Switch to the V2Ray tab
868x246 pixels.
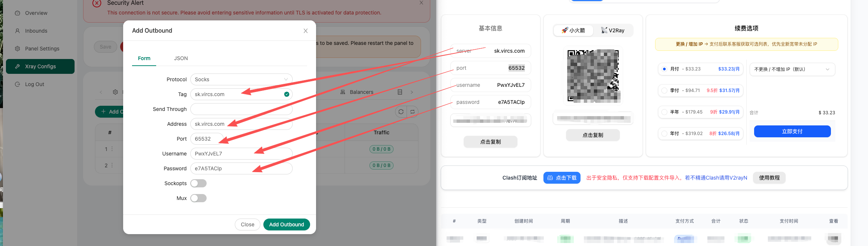613,30
